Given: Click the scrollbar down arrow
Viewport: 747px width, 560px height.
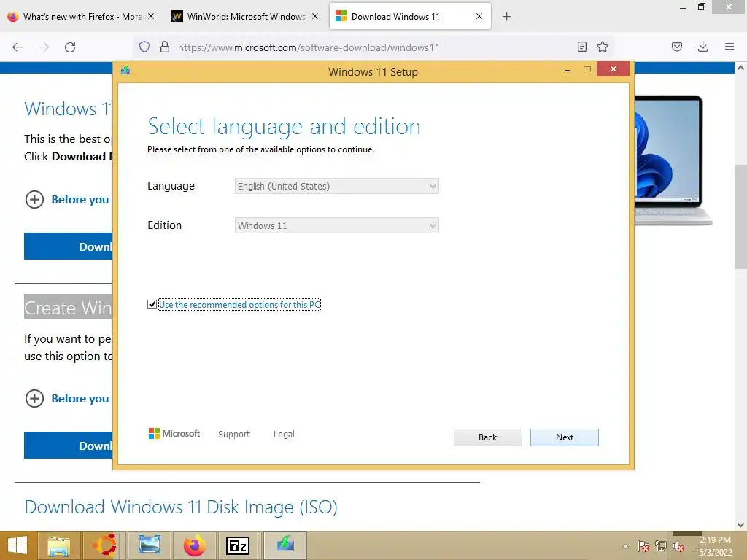Looking at the screenshot, I should 740,525.
